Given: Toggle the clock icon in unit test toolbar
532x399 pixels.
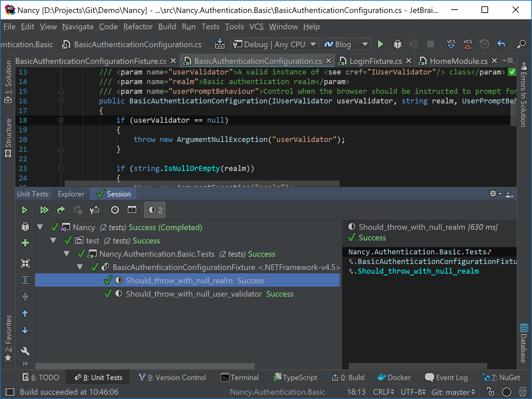Looking at the screenshot, I should (x=115, y=210).
